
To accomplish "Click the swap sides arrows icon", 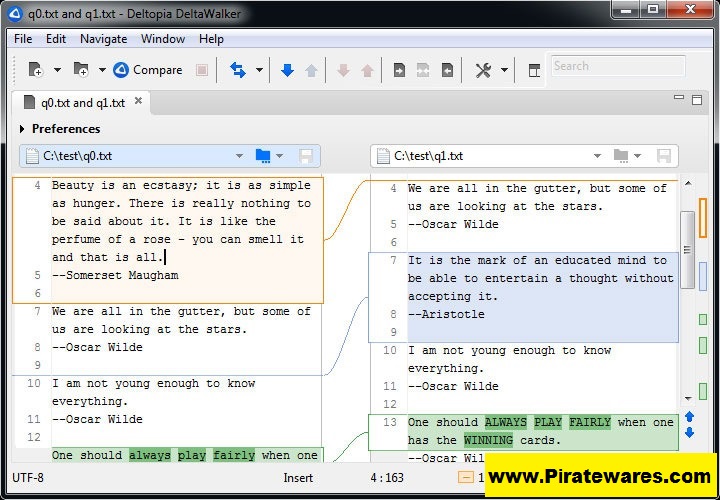I will coord(238,70).
